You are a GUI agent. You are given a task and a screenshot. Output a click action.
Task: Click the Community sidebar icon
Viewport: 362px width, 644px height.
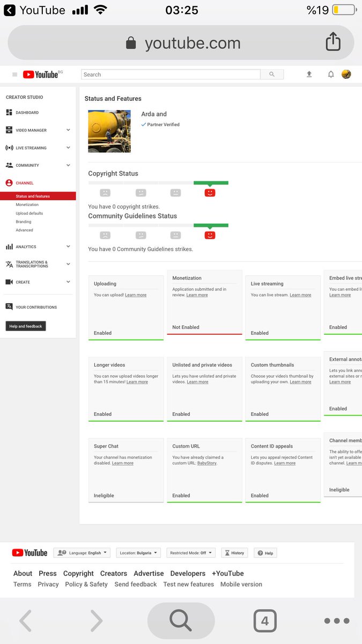[9, 165]
